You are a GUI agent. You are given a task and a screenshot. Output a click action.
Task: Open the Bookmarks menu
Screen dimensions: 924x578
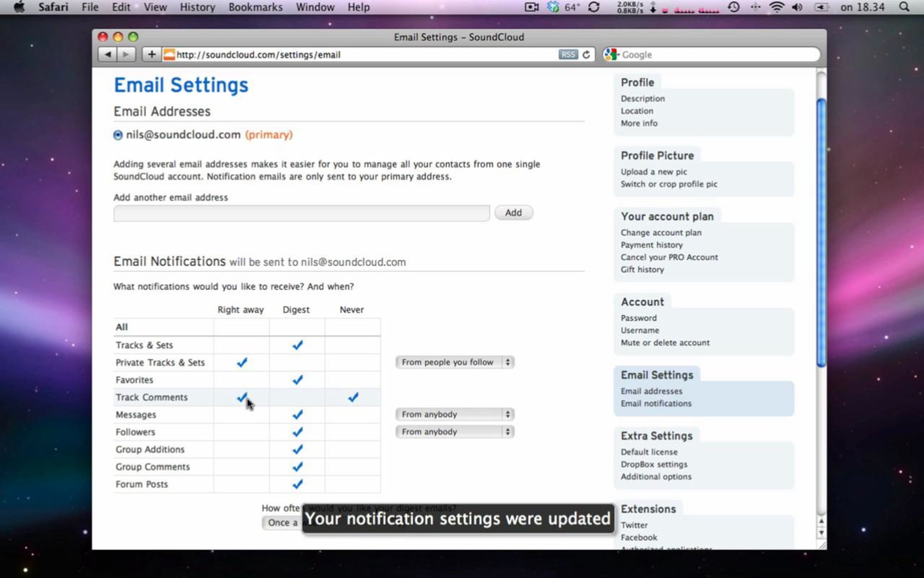pos(255,7)
